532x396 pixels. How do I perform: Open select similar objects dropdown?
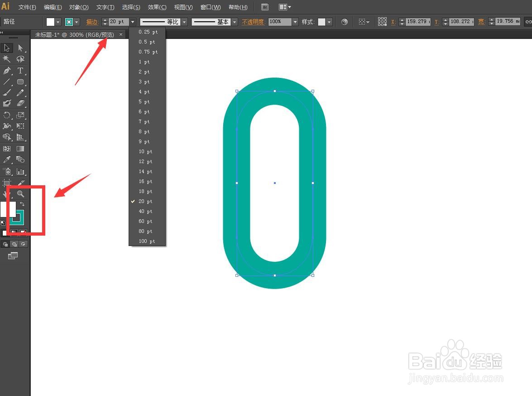(364, 22)
